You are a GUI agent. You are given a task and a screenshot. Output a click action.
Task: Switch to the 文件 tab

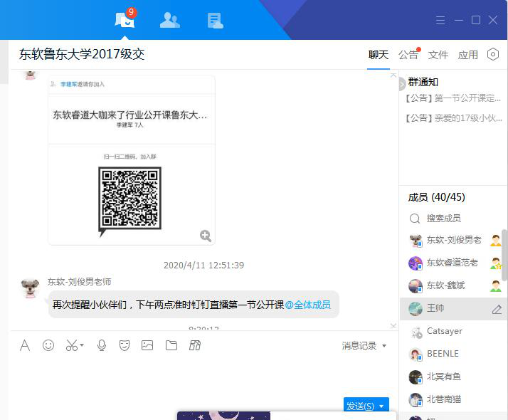438,55
